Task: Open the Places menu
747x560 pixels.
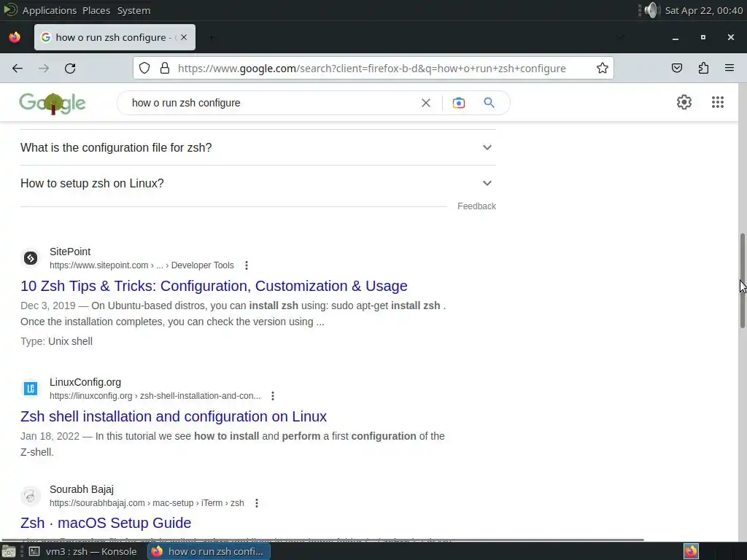Action: pyautogui.click(x=96, y=10)
